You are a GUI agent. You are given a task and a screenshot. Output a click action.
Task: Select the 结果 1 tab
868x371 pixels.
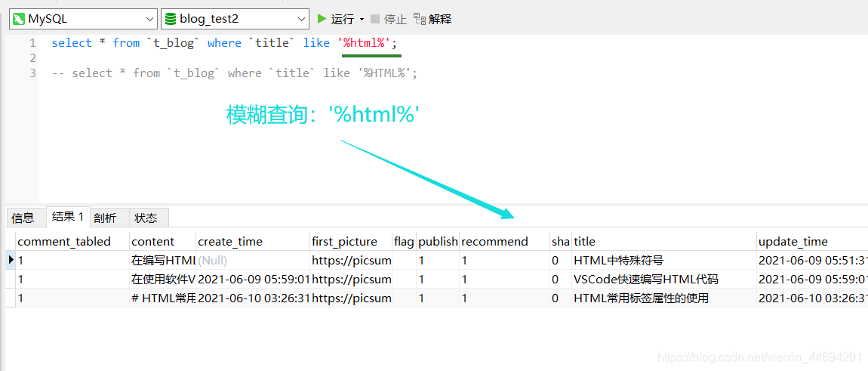coord(67,217)
